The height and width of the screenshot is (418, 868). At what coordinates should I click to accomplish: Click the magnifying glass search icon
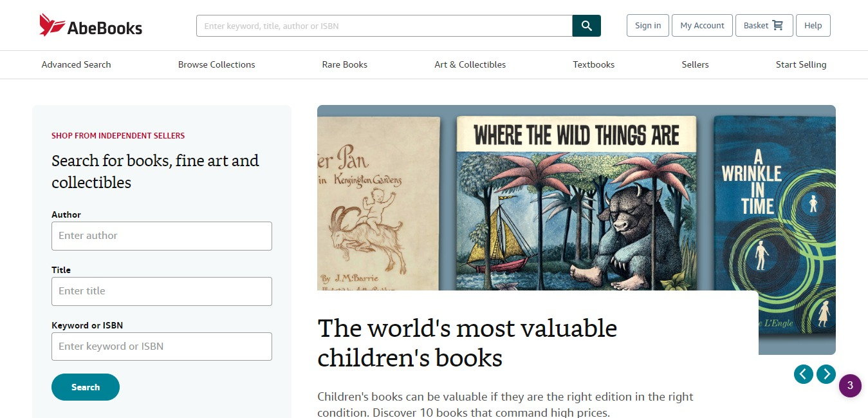pyautogui.click(x=586, y=26)
